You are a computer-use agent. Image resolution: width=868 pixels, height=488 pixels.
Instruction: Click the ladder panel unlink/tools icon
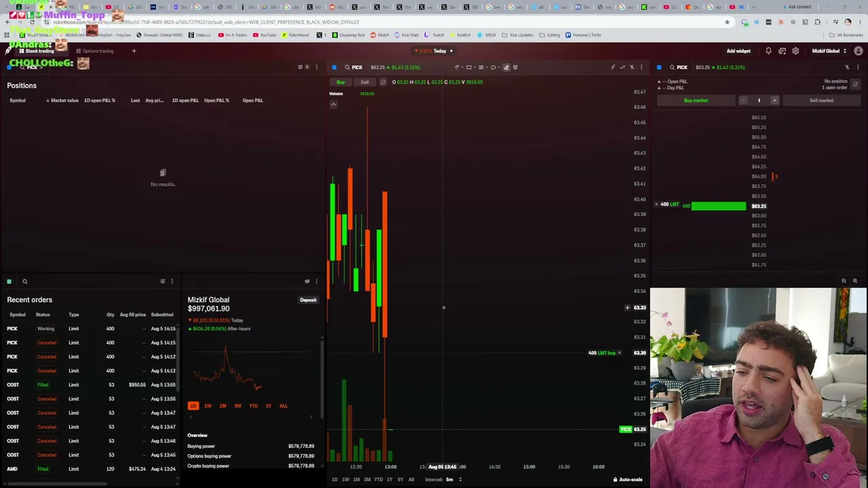[847, 67]
